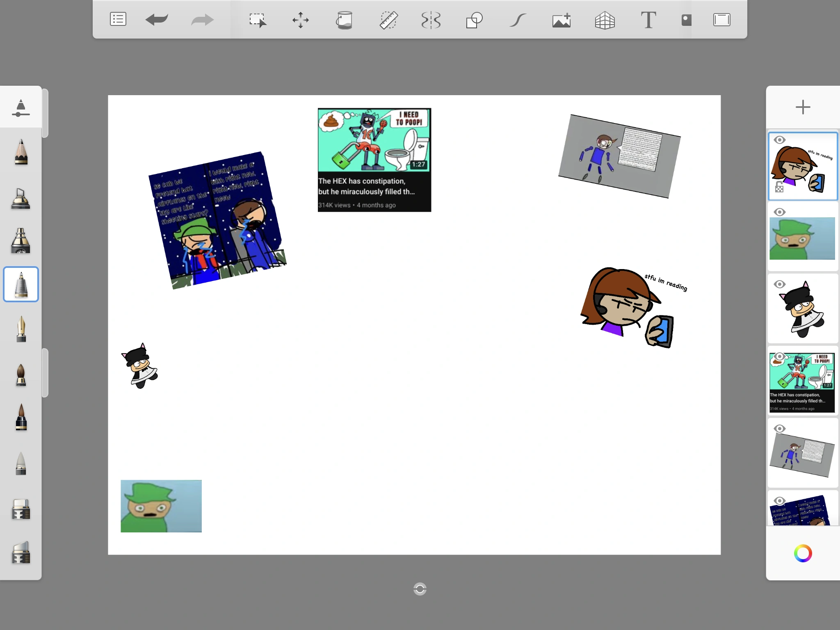
Task: Select the HEX constipation video layer thumbnail
Action: click(x=803, y=383)
